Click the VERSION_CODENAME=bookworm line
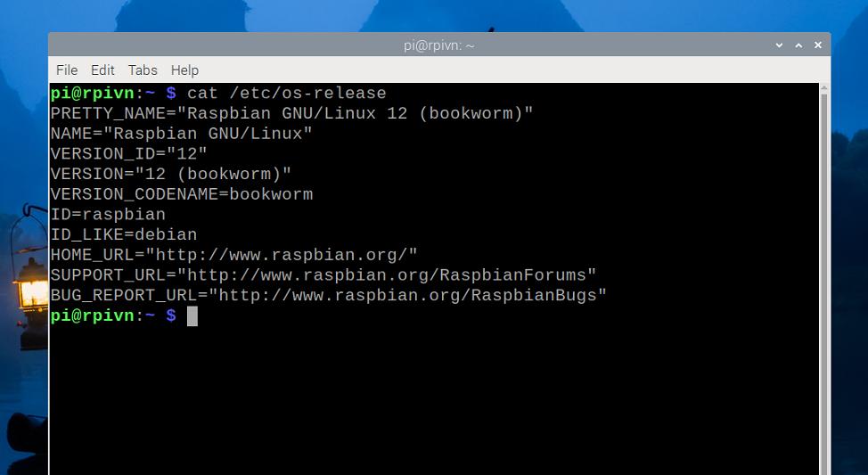Image resolution: width=868 pixels, height=475 pixels. pyautogui.click(x=182, y=194)
